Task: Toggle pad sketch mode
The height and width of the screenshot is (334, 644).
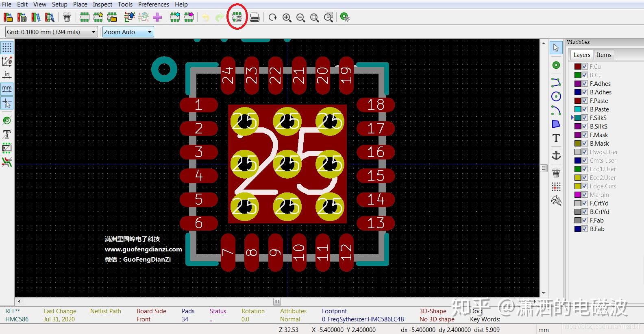Action: click(x=7, y=120)
